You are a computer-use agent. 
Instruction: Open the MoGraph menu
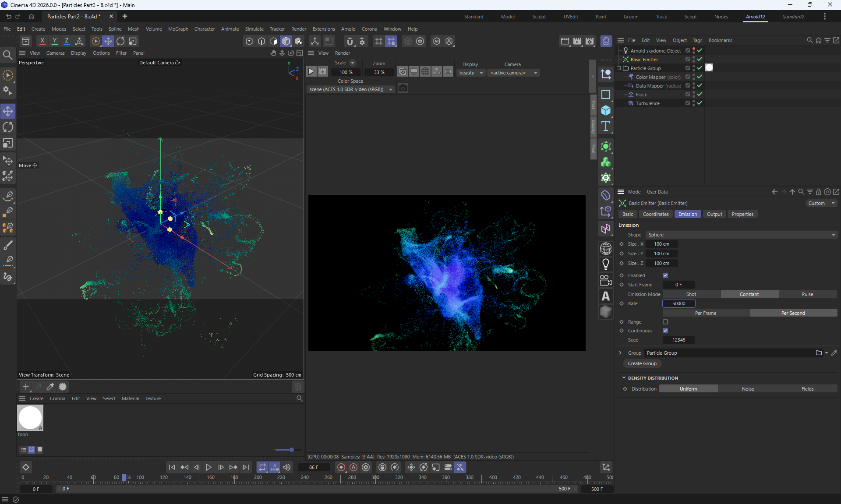[x=178, y=29]
